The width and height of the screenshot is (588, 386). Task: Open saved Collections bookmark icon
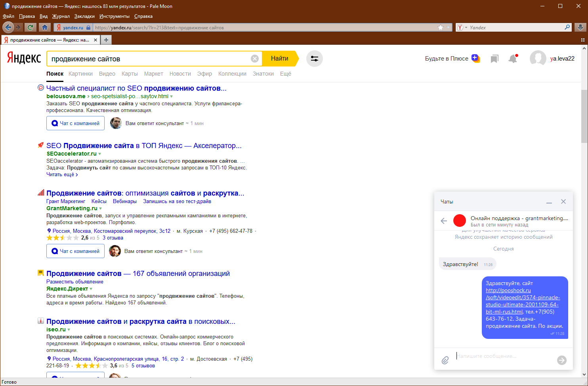tap(494, 59)
